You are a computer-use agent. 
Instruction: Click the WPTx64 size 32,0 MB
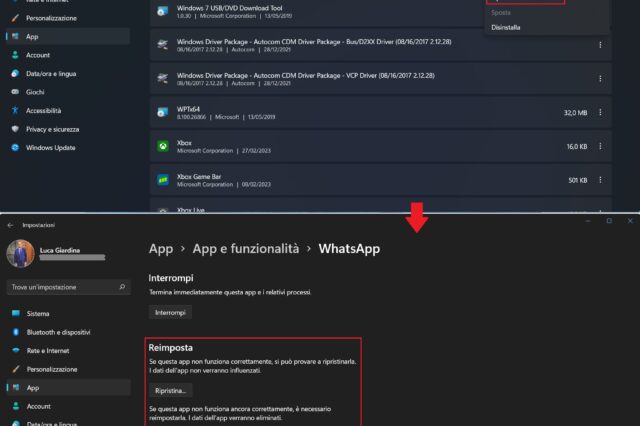click(x=576, y=113)
